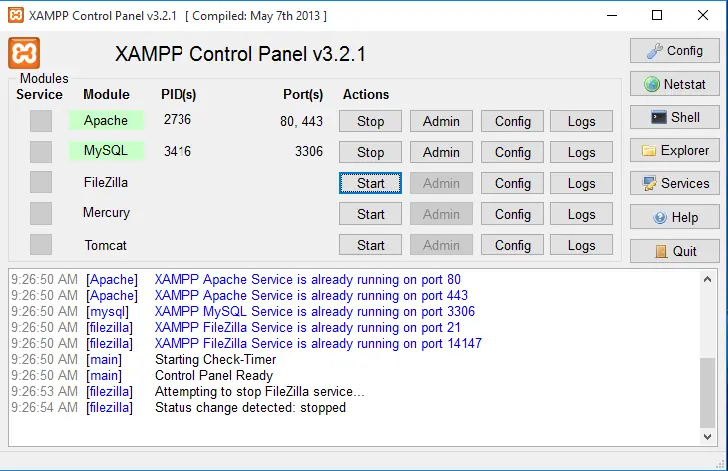Open the Mercury Config menu
Image resolution: width=728 pixels, height=471 pixels.
tap(512, 214)
